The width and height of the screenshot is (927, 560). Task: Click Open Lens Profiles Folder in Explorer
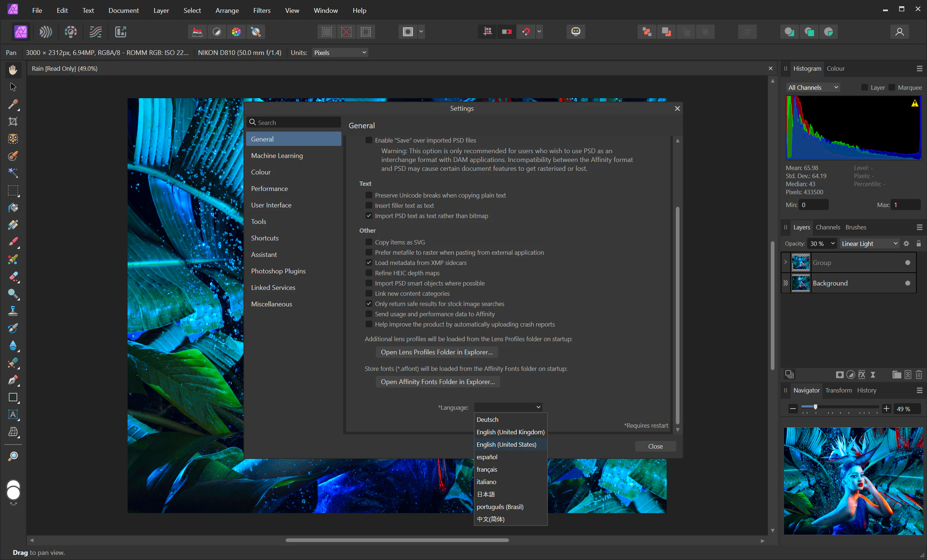point(436,352)
